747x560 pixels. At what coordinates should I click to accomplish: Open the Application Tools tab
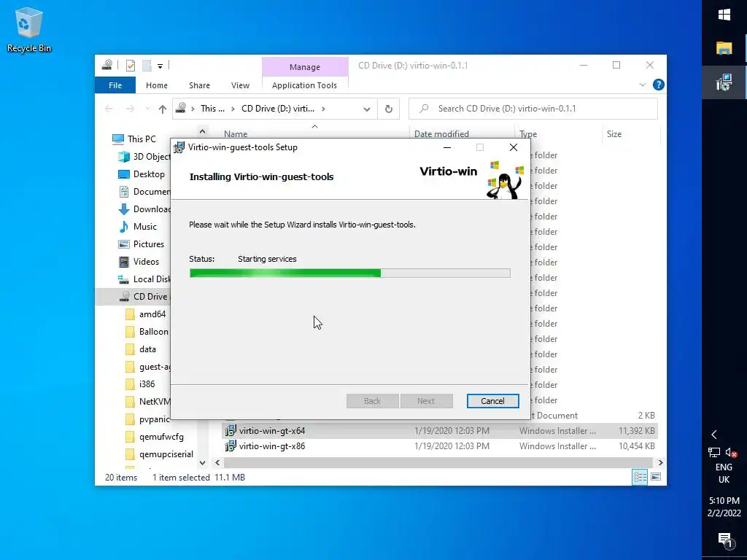tap(304, 85)
